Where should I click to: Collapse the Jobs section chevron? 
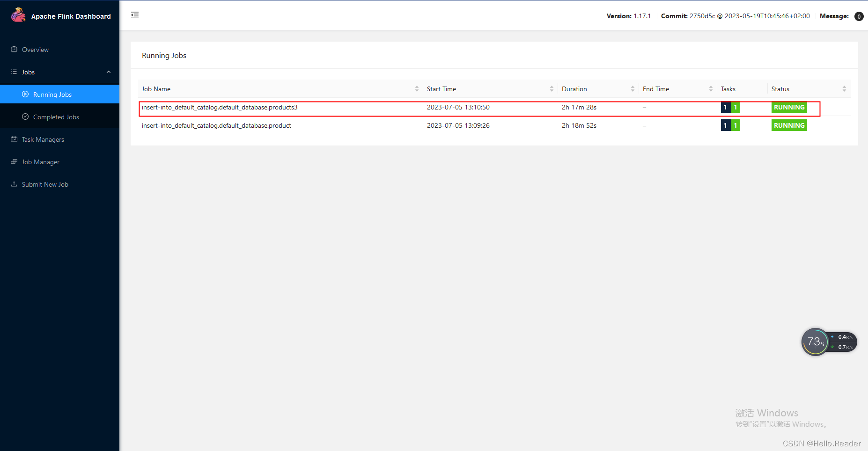coord(109,72)
